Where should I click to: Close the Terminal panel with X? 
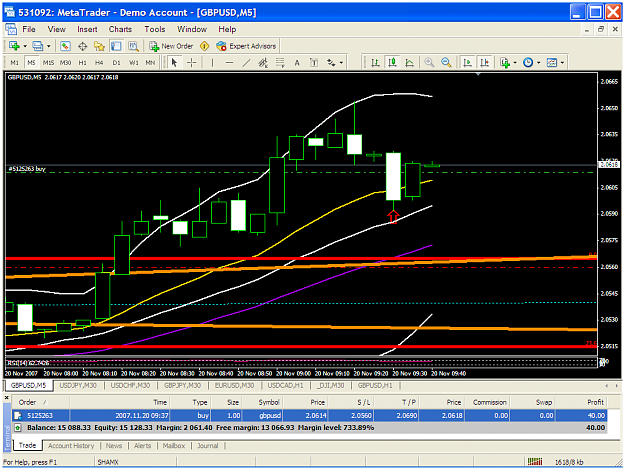point(7,398)
